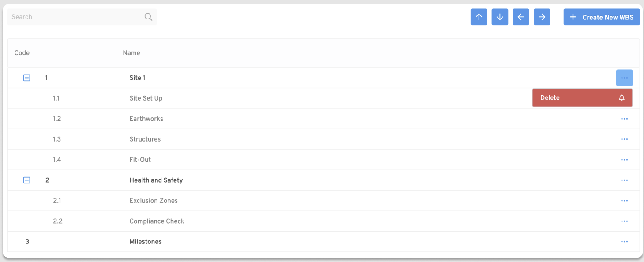644x262 pixels.
Task: Open the three-dot menu for Fit-Out
Action: [624, 160]
